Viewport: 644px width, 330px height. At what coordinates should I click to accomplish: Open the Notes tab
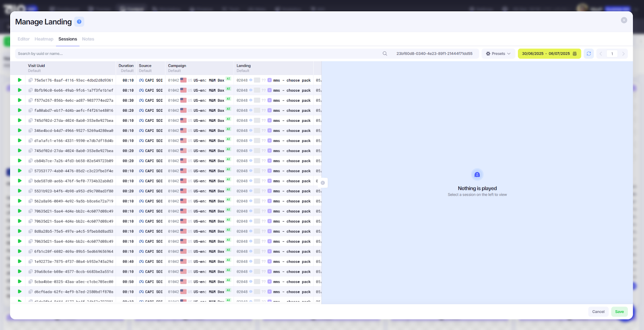click(88, 39)
